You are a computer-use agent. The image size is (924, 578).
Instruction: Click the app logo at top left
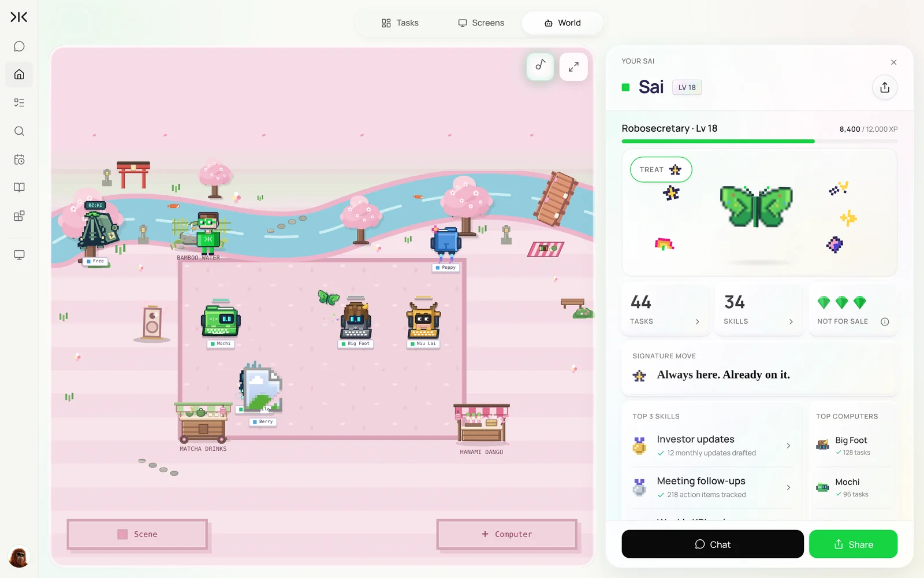[19, 17]
